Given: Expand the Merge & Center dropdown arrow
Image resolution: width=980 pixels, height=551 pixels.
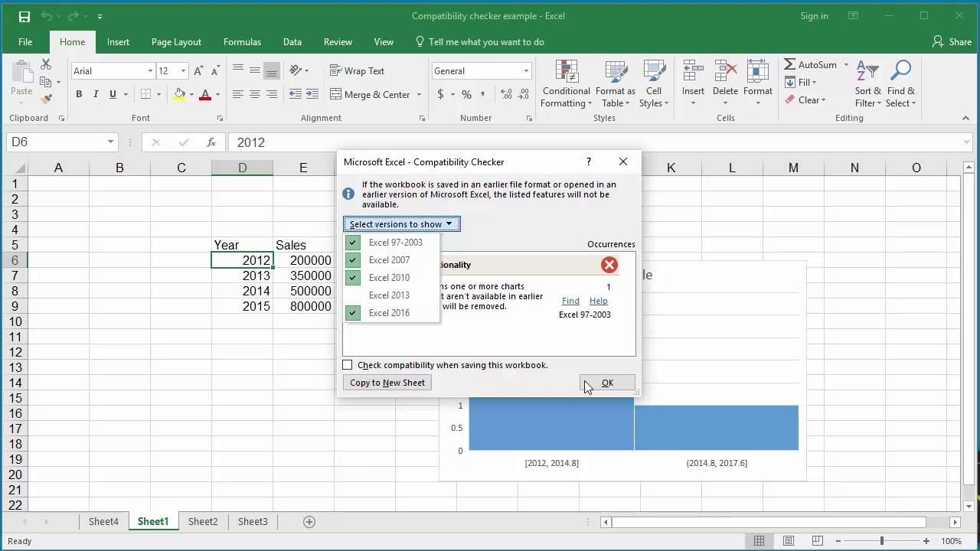Looking at the screenshot, I should click(419, 95).
